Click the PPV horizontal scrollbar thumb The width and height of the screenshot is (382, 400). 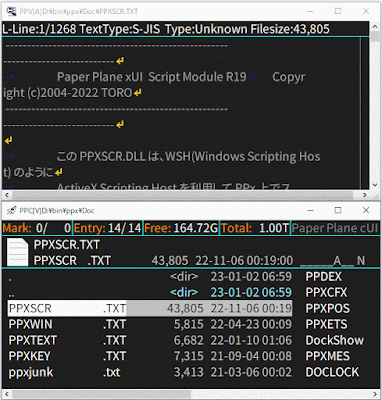click(x=182, y=195)
